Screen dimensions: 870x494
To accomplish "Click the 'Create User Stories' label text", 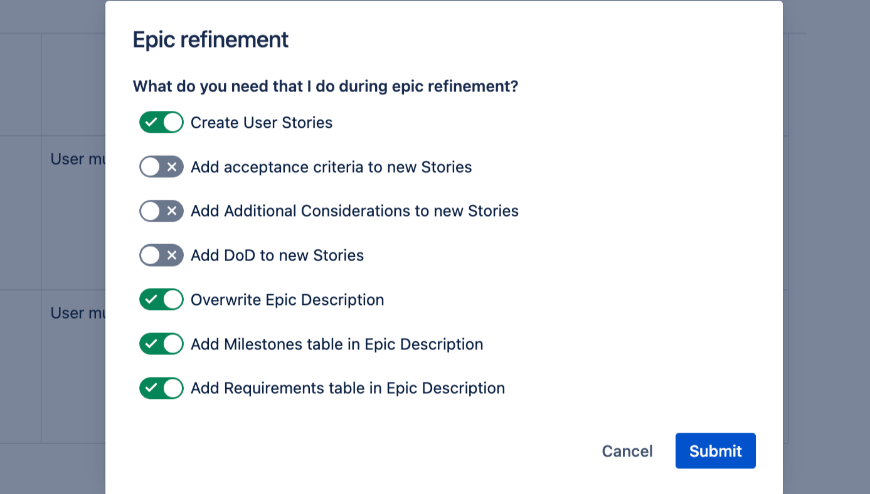I will [x=261, y=123].
